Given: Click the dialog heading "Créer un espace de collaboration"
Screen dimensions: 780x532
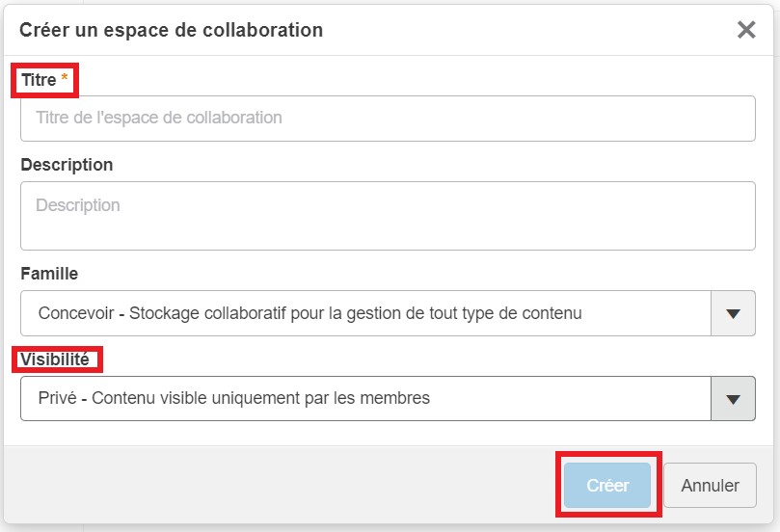Looking at the screenshot, I should click(172, 30).
